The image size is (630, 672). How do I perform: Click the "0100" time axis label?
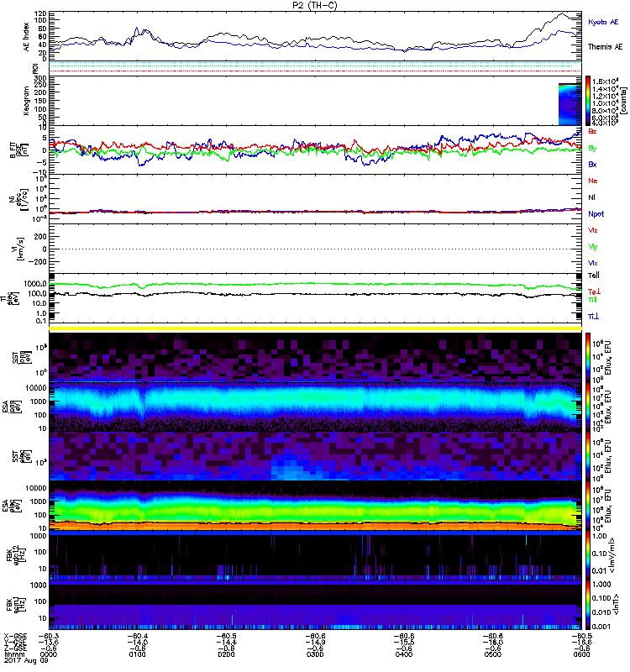pyautogui.click(x=137, y=654)
